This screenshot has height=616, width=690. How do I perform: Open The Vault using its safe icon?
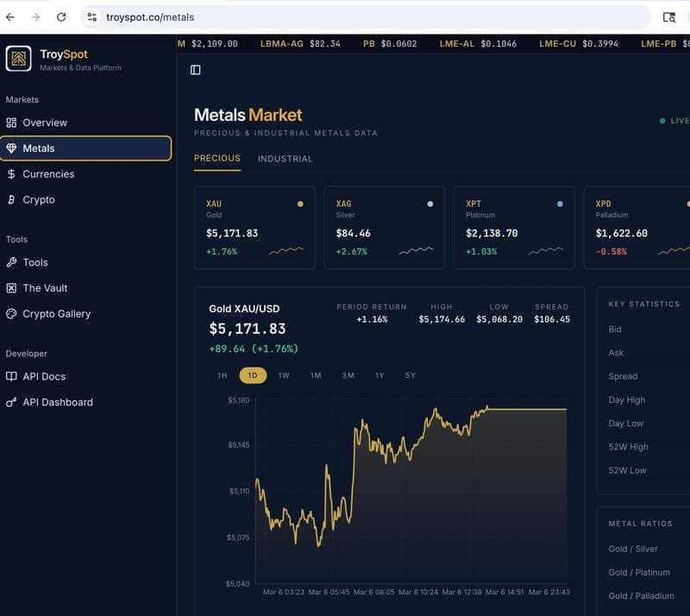[12, 287]
